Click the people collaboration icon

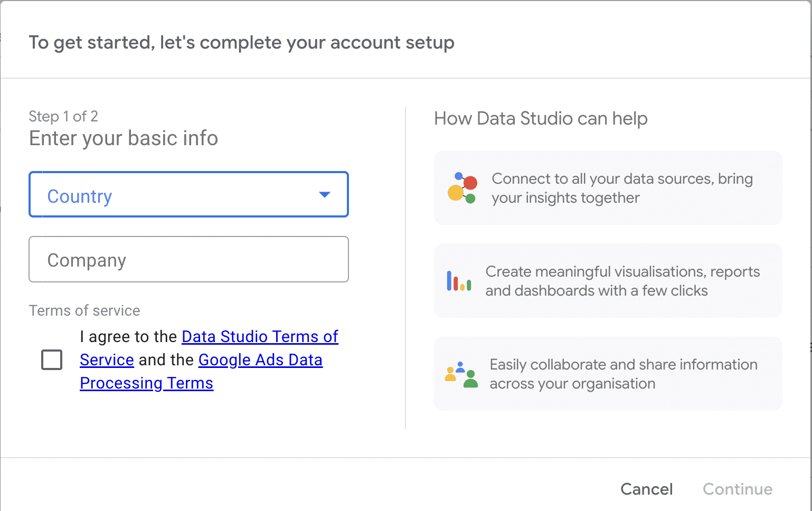[461, 374]
